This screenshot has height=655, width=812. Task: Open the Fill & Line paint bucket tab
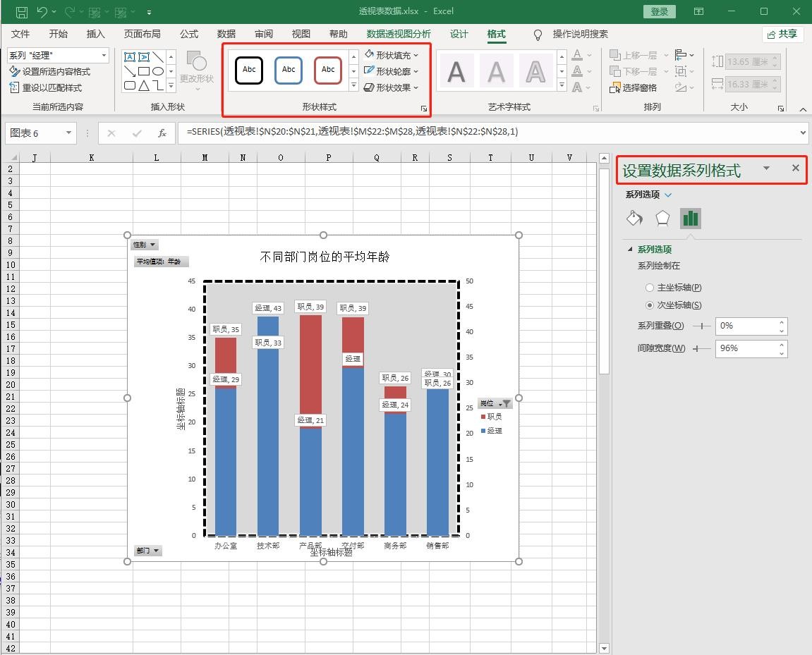click(634, 219)
